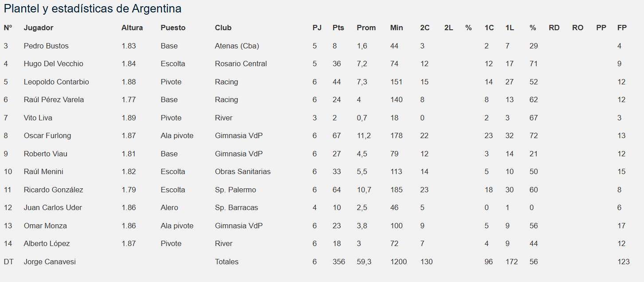Click coach name Jorge Canavesi
Viewport: 644px width, 282px height.
tap(50, 262)
